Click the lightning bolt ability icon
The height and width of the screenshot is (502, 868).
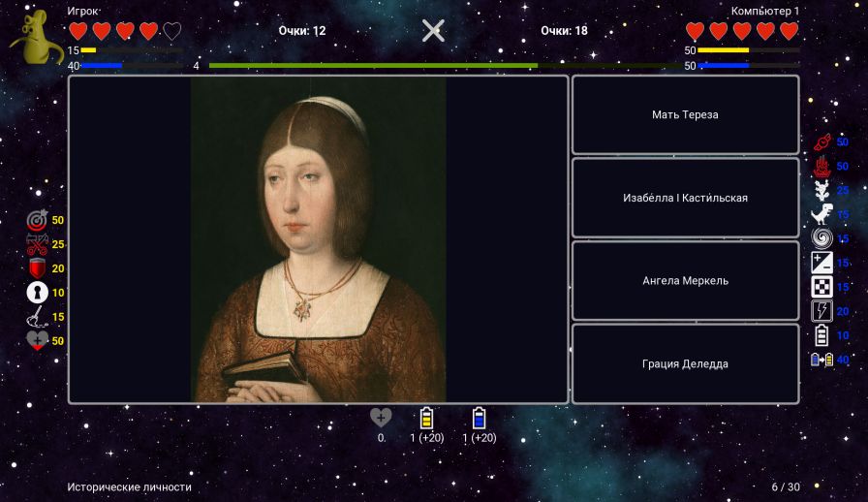821,311
